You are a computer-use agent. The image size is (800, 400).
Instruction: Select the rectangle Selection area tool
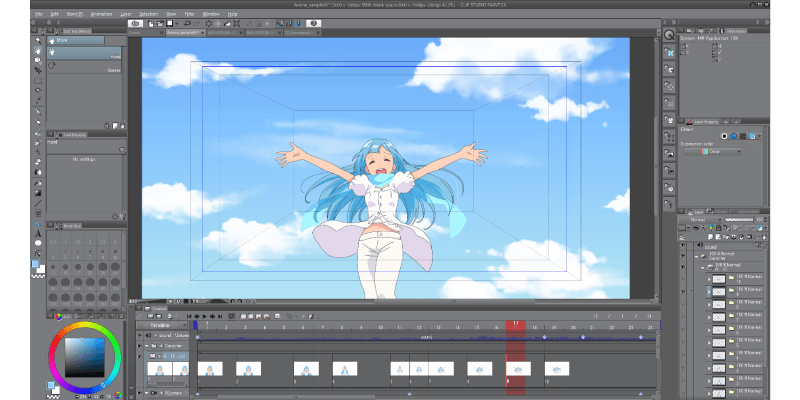[38, 81]
